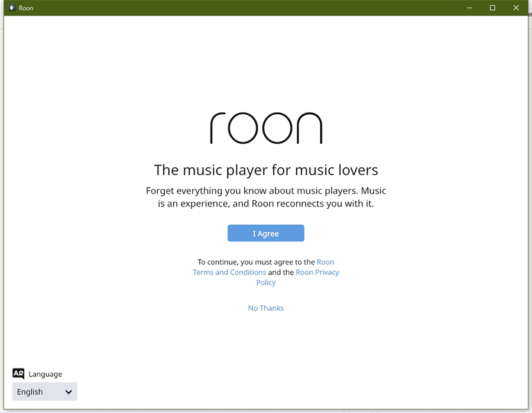Click the empty green title bar area
Viewport: 532px width, 413px height.
[236, 8]
